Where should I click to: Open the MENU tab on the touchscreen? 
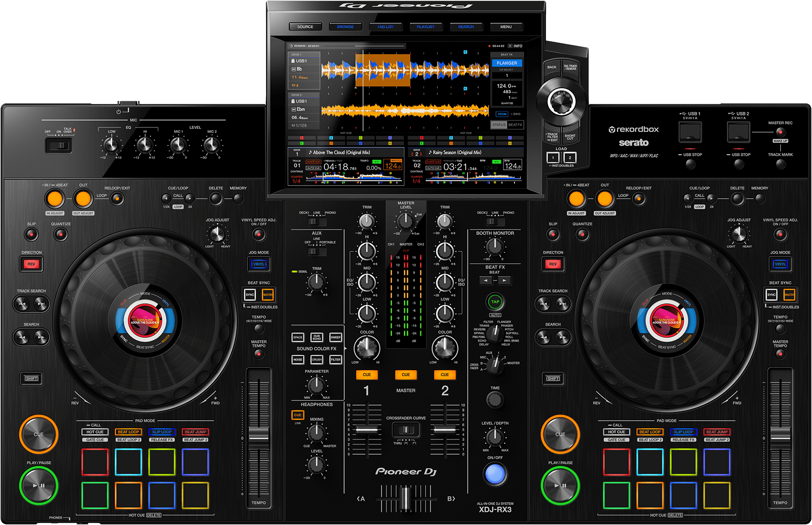coord(506,26)
